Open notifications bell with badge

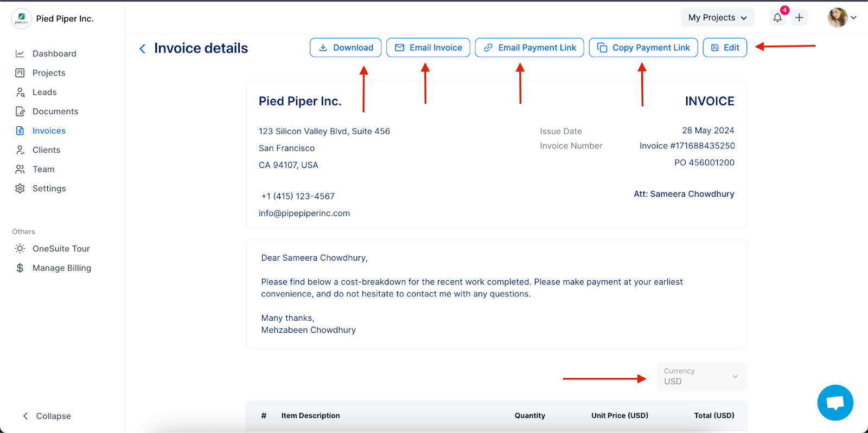click(778, 17)
